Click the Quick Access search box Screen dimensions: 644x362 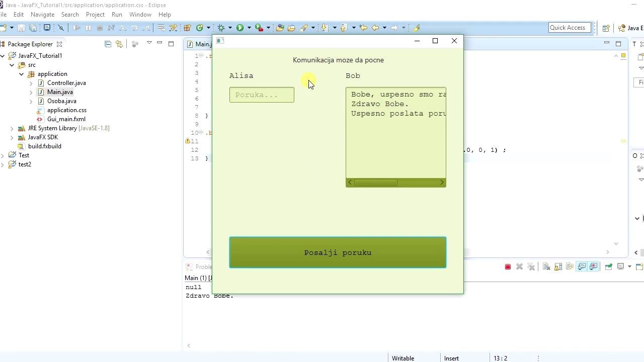[x=570, y=28]
